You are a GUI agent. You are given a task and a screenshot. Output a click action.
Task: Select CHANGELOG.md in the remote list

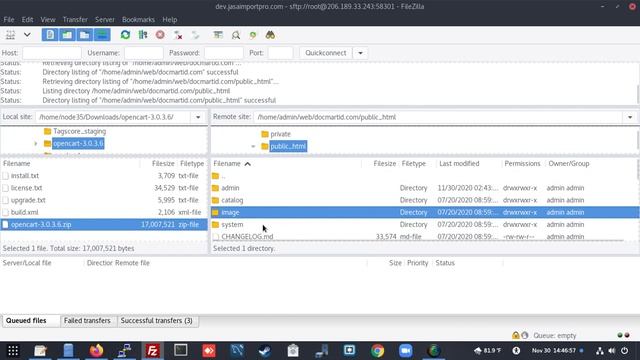[x=424, y=236]
